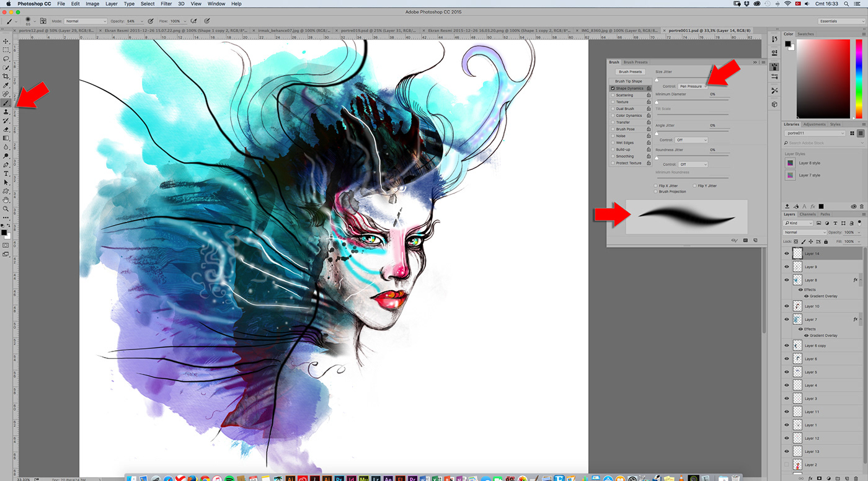This screenshot has height=481, width=868.
Task: Select the Crop tool
Action: (6, 76)
